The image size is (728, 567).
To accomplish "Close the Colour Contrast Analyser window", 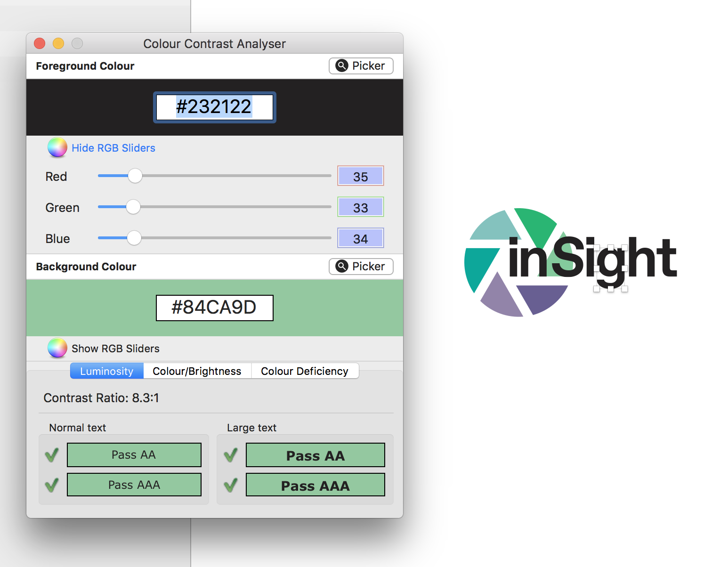I will point(40,43).
